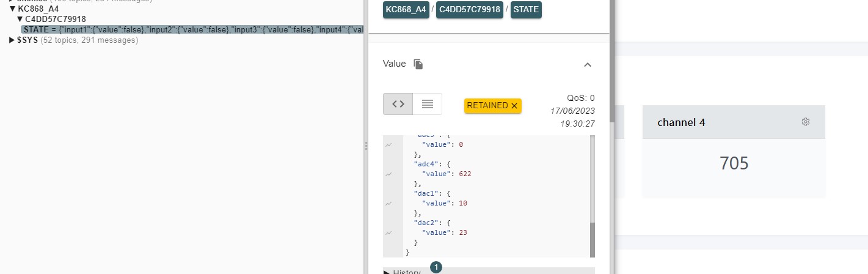This screenshot has width=868, height=274.
Task: Click STATE breadcrumb chip
Action: pyautogui.click(x=526, y=10)
